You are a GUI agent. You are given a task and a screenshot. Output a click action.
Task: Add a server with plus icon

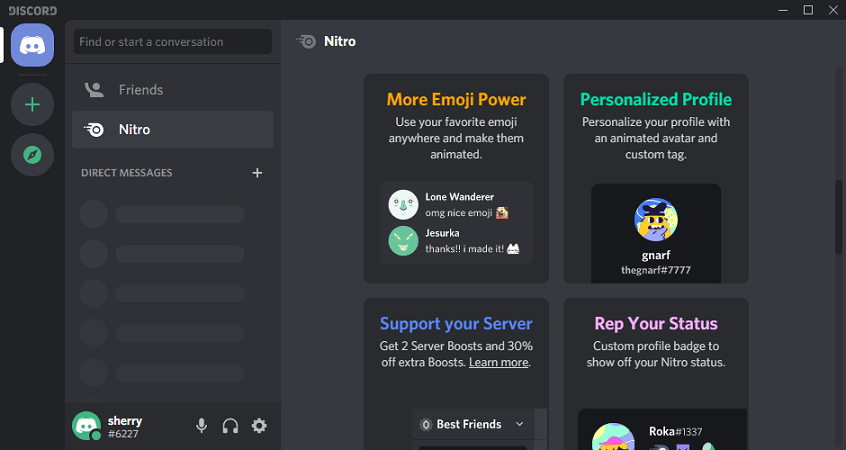coord(32,104)
